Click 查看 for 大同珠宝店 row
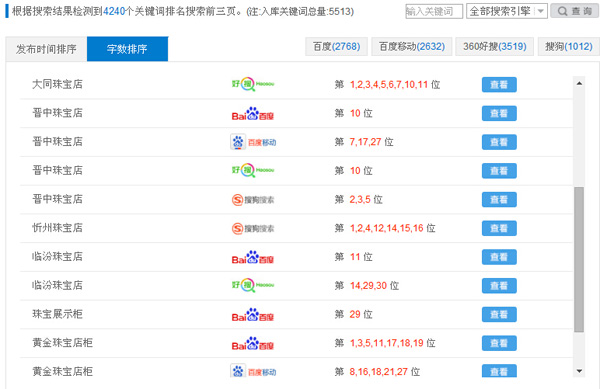 point(499,85)
